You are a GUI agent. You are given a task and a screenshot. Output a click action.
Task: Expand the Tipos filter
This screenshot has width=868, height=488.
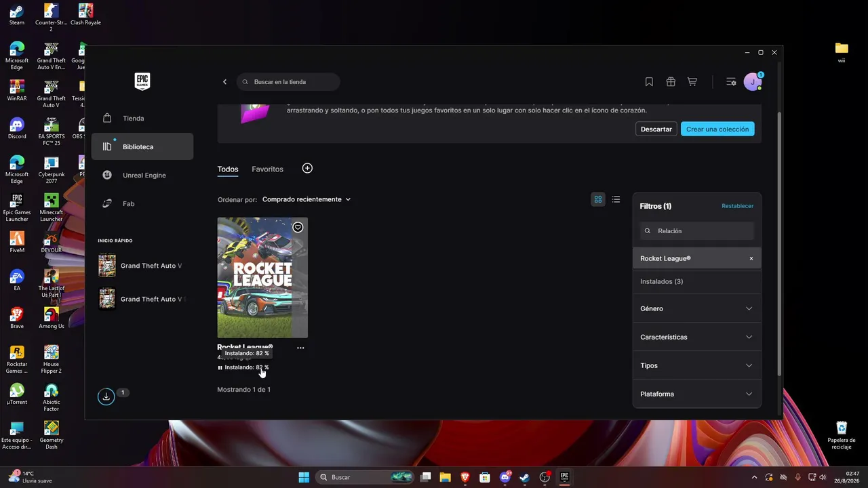coord(696,365)
